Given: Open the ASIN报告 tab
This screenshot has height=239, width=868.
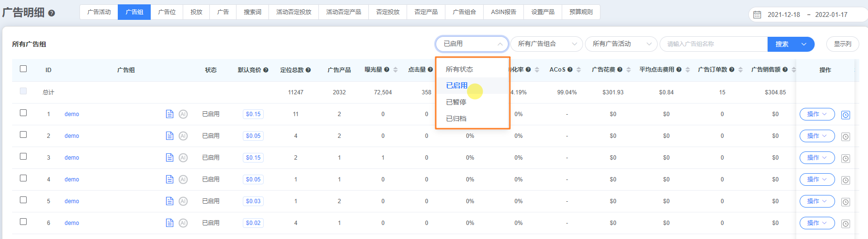Looking at the screenshot, I should (x=503, y=12).
